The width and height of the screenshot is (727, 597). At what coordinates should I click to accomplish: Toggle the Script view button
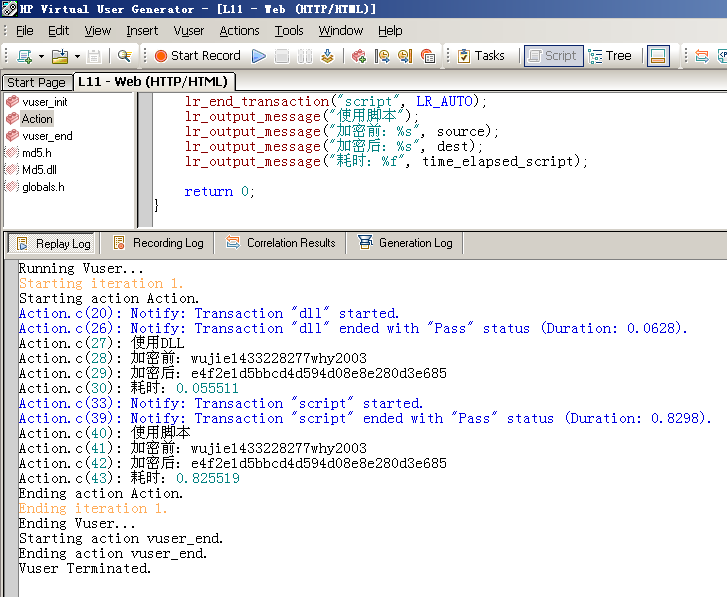[x=553, y=56]
